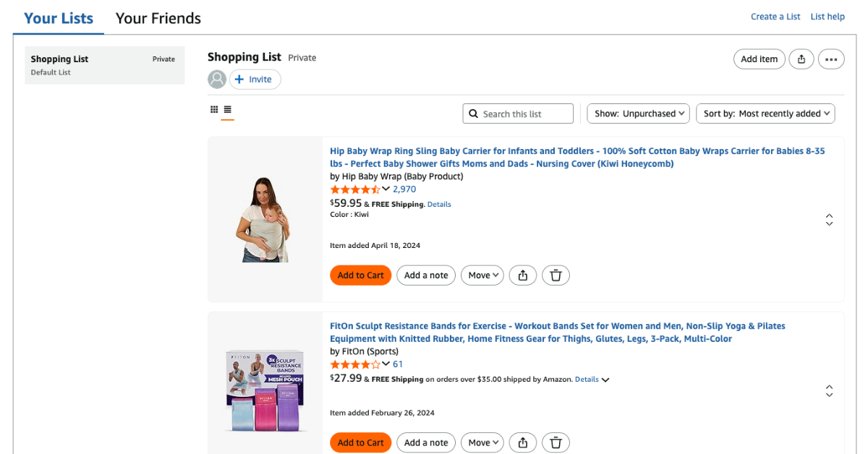
Task: Expand Move dropdown for Hip Baby Wrap
Action: (x=482, y=275)
